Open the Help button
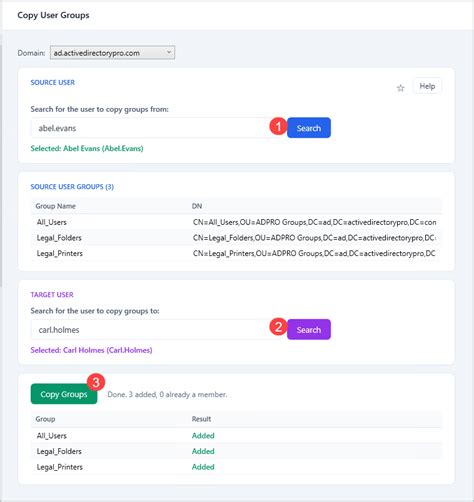The width and height of the screenshot is (474, 502). point(427,86)
